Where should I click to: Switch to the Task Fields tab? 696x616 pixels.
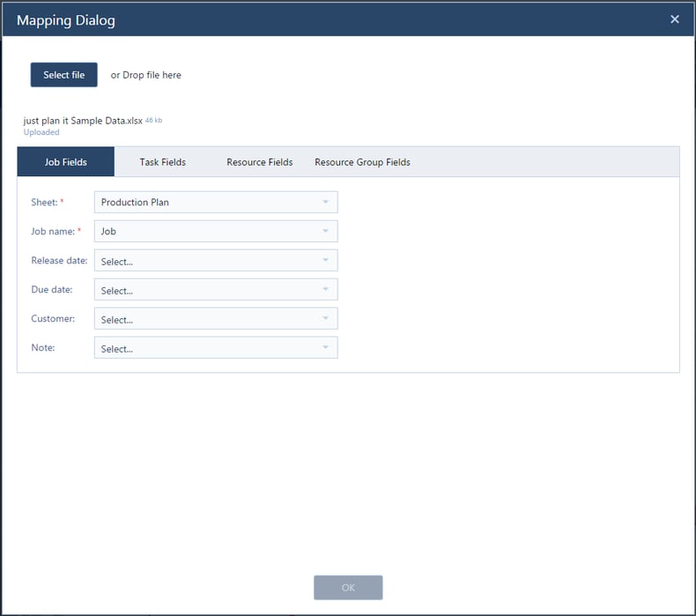(162, 162)
